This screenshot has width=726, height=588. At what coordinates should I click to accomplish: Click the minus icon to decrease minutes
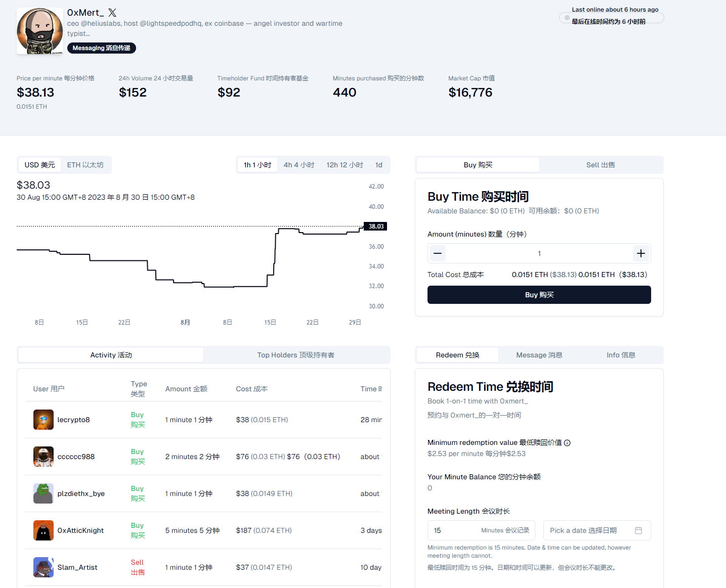pyautogui.click(x=438, y=253)
